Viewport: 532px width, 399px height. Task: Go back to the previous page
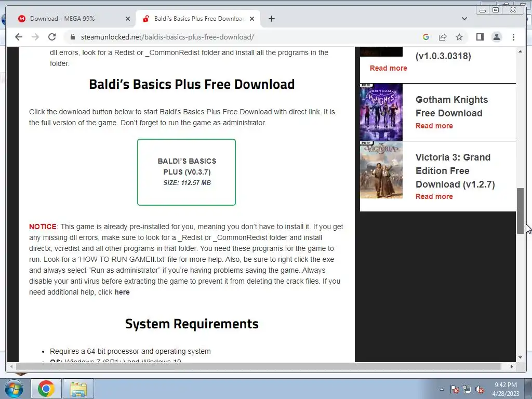19,37
